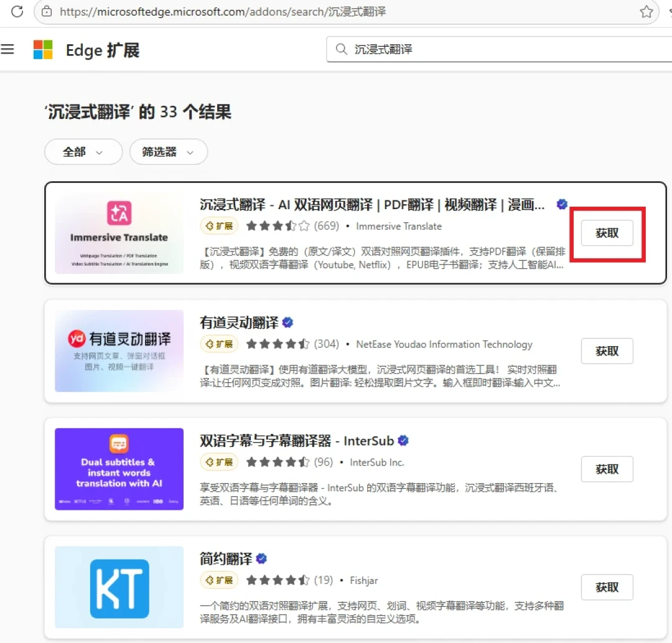Click star rating of 沉浸式翻译 (669)
This screenshot has width=672, height=643.
pyautogui.click(x=278, y=226)
